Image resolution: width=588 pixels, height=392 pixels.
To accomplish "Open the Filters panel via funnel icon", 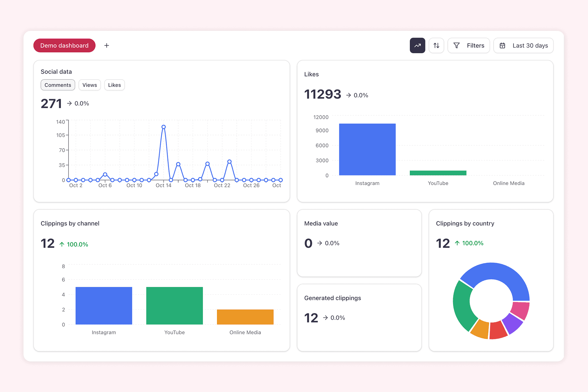I will pos(457,45).
